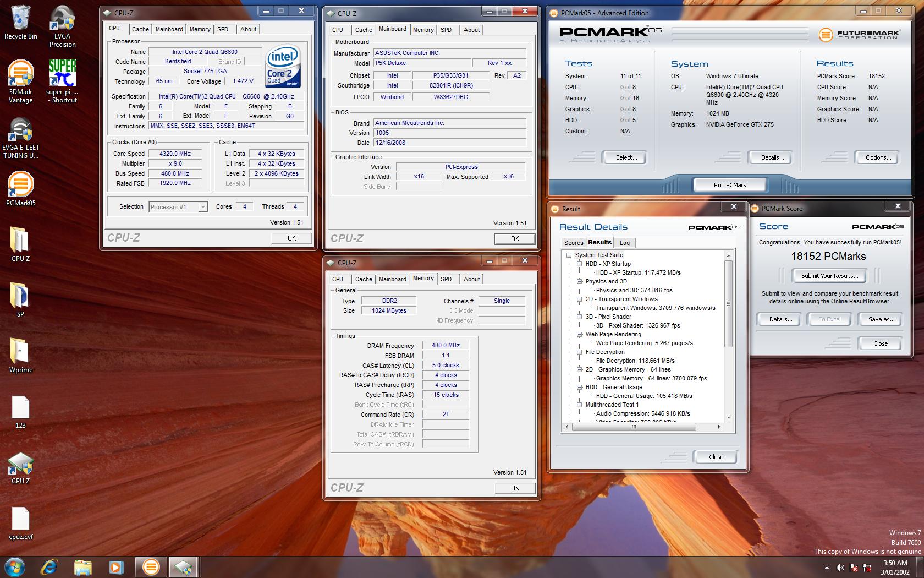Open Memory tab in Mainboard CPU-Z window
This screenshot has height=578, width=924.
click(423, 30)
